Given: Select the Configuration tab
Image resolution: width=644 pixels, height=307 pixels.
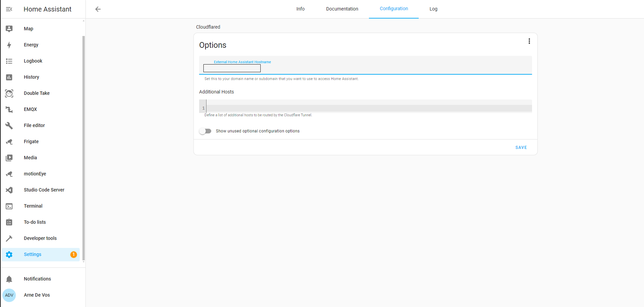Looking at the screenshot, I should (394, 9).
